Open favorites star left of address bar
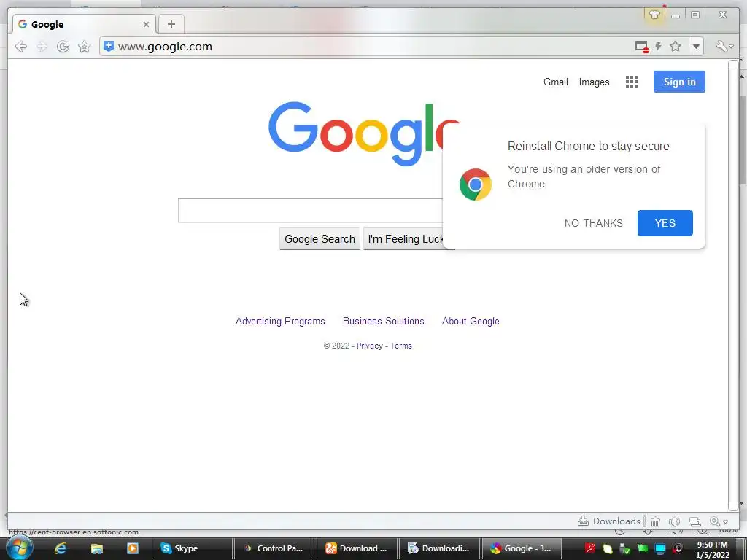The height and width of the screenshot is (560, 747). [85, 46]
